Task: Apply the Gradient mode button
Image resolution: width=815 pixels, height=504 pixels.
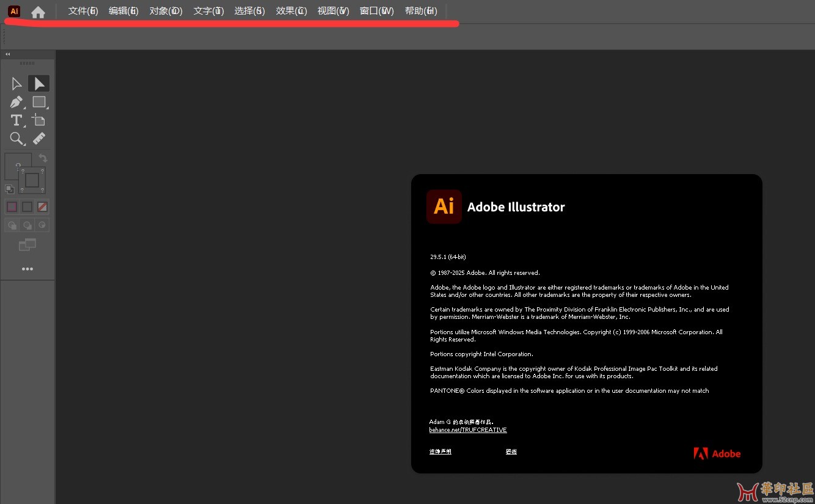Action: [x=27, y=207]
